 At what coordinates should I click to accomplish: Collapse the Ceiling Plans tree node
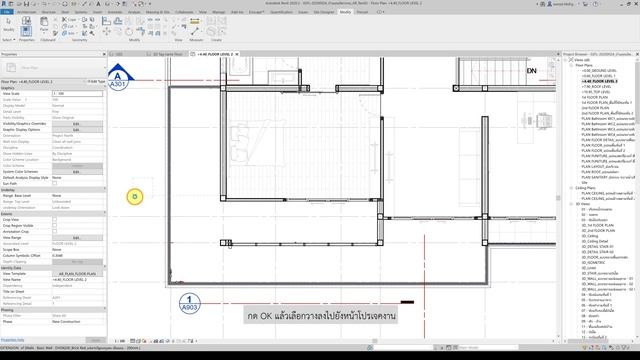(x=571, y=188)
